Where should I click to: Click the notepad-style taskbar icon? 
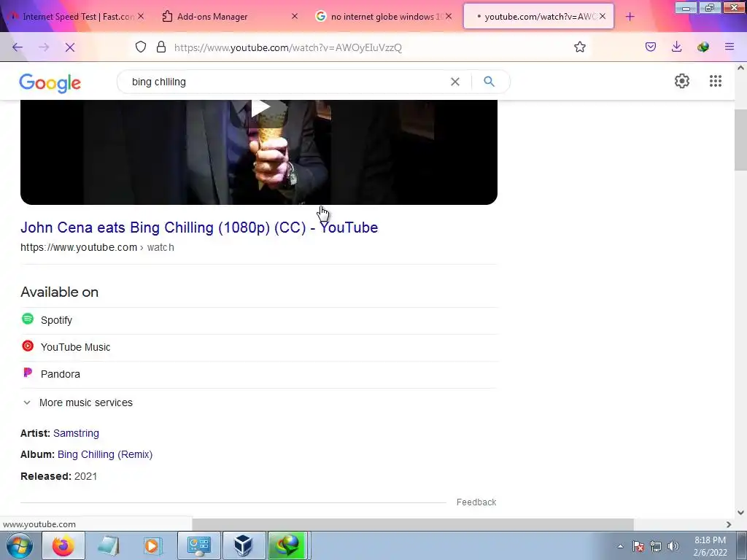coord(109,545)
